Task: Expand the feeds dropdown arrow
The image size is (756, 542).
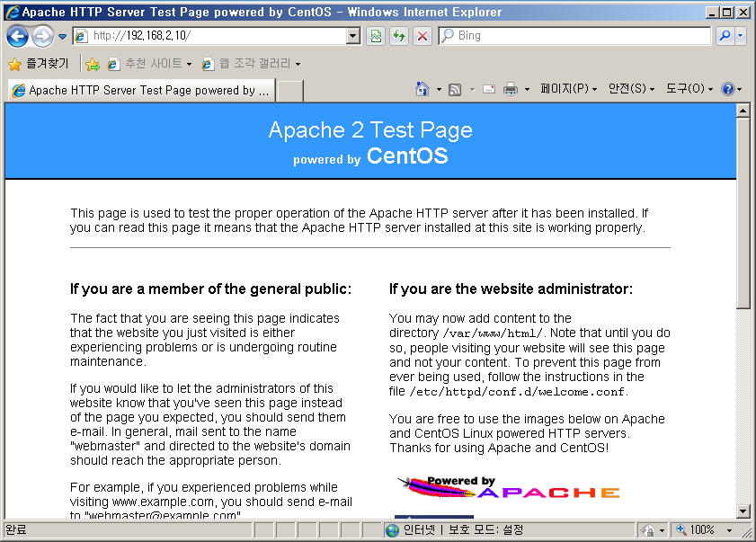Action: coord(473,89)
